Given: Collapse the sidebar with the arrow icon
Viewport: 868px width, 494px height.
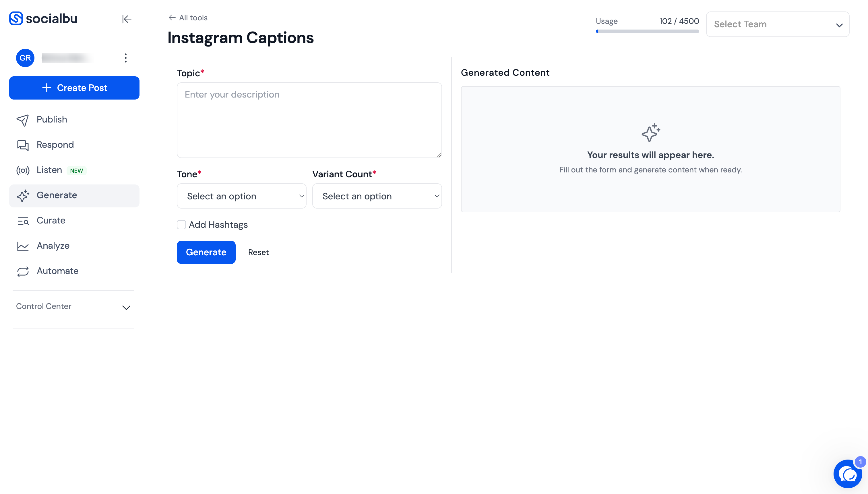Looking at the screenshot, I should pyautogui.click(x=127, y=19).
